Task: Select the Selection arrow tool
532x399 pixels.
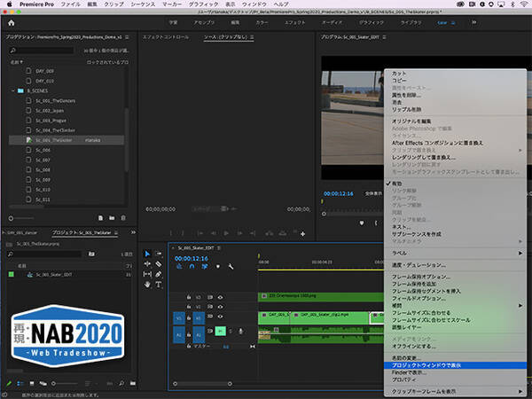Action: pyautogui.click(x=147, y=254)
